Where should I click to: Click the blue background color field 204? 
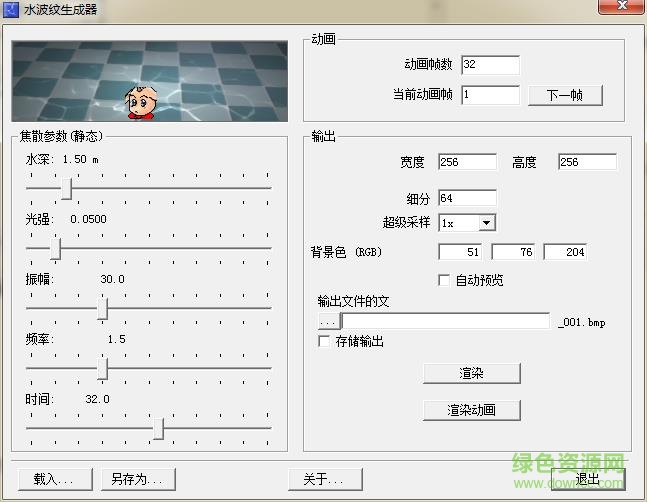[x=565, y=252]
